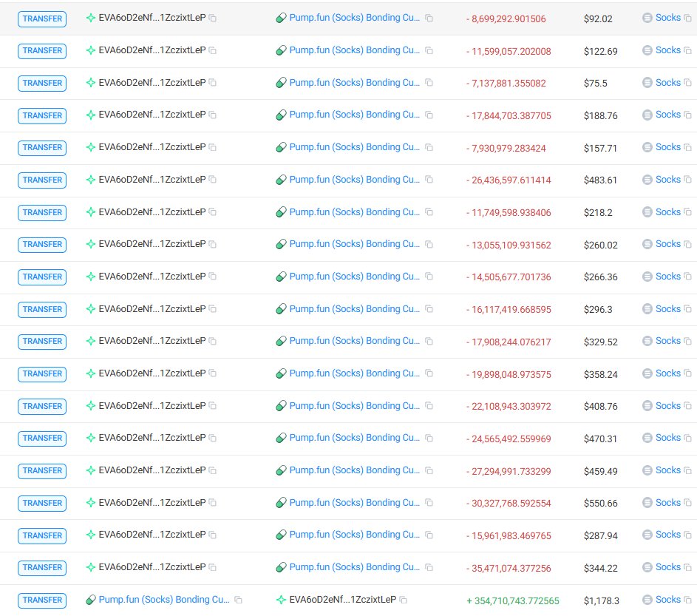Click TRANSFER badge in the $550.66 row
The width and height of the screenshot is (697, 616).
tap(42, 503)
